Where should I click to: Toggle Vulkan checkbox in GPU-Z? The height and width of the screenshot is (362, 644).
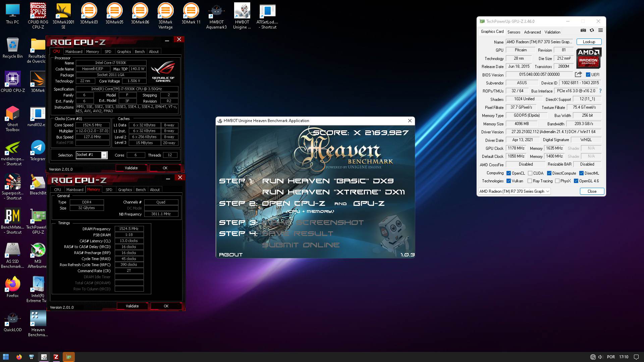[508, 181]
